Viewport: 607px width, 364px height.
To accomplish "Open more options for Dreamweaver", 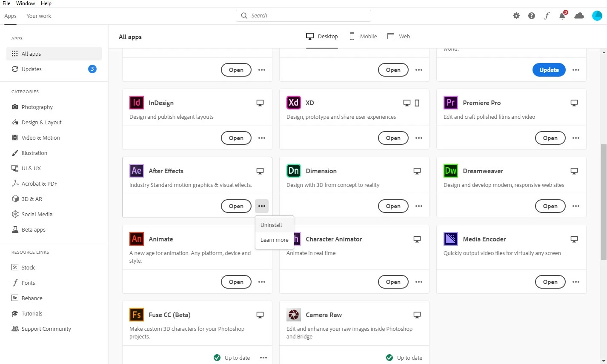I will (x=576, y=206).
